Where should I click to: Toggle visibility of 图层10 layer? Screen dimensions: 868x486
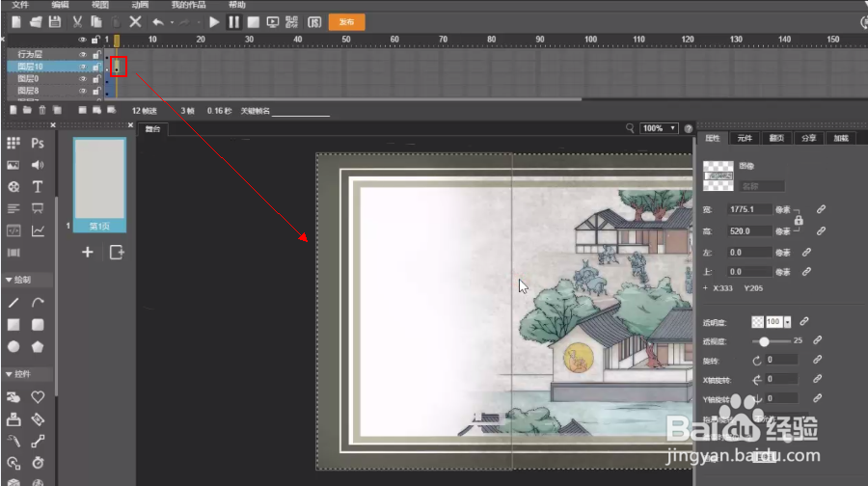click(83, 67)
